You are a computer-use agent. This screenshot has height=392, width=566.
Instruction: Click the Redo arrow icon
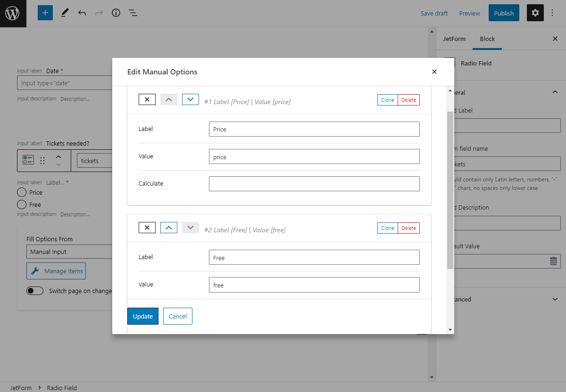click(99, 13)
